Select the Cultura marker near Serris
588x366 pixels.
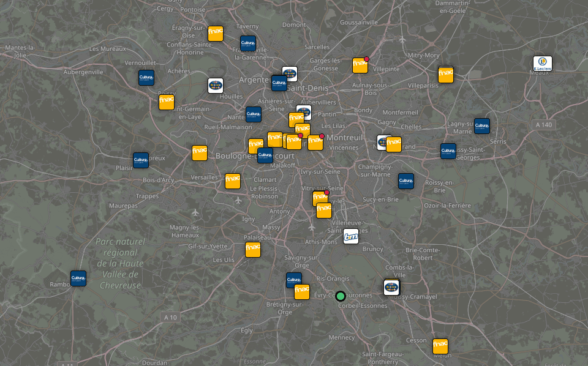coord(482,126)
